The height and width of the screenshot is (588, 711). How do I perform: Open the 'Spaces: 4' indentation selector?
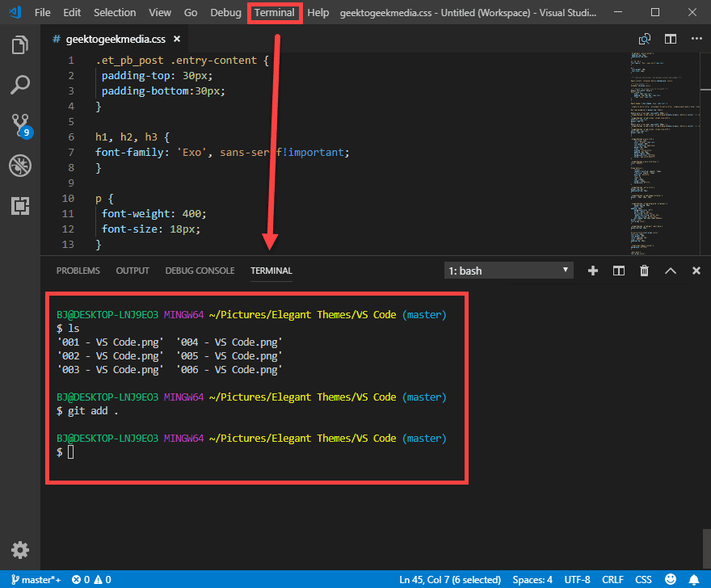(x=532, y=578)
